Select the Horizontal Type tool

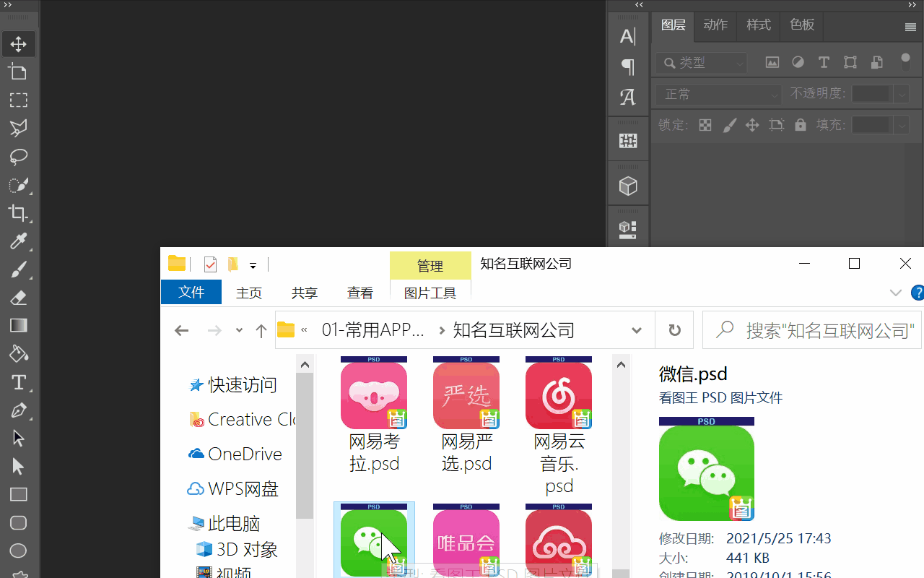click(18, 382)
